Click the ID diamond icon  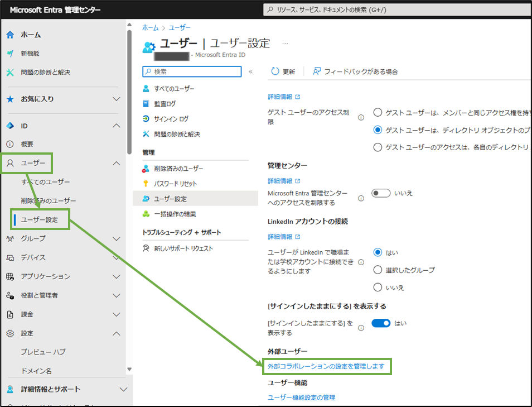click(x=10, y=126)
